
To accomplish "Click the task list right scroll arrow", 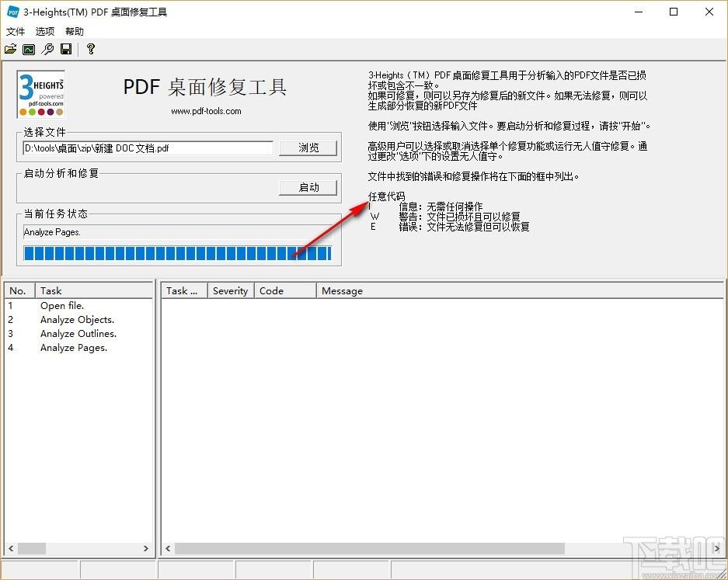I will click(146, 548).
